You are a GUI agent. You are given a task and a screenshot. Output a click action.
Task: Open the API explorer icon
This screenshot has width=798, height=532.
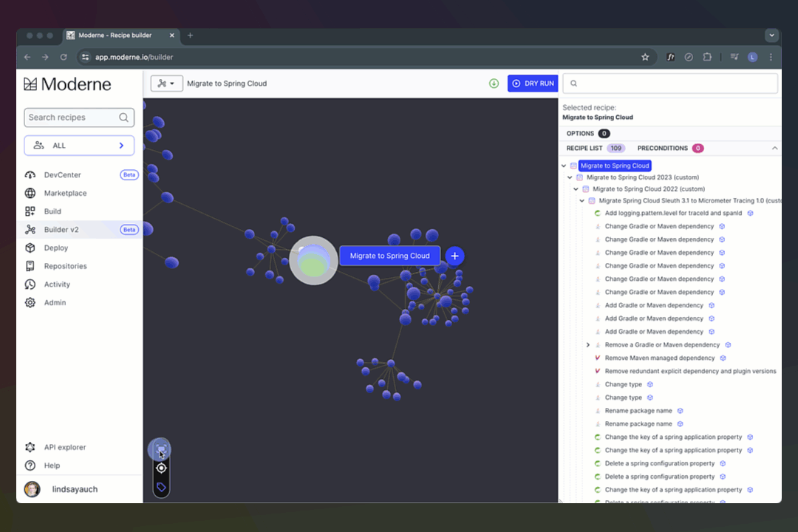tap(30, 447)
